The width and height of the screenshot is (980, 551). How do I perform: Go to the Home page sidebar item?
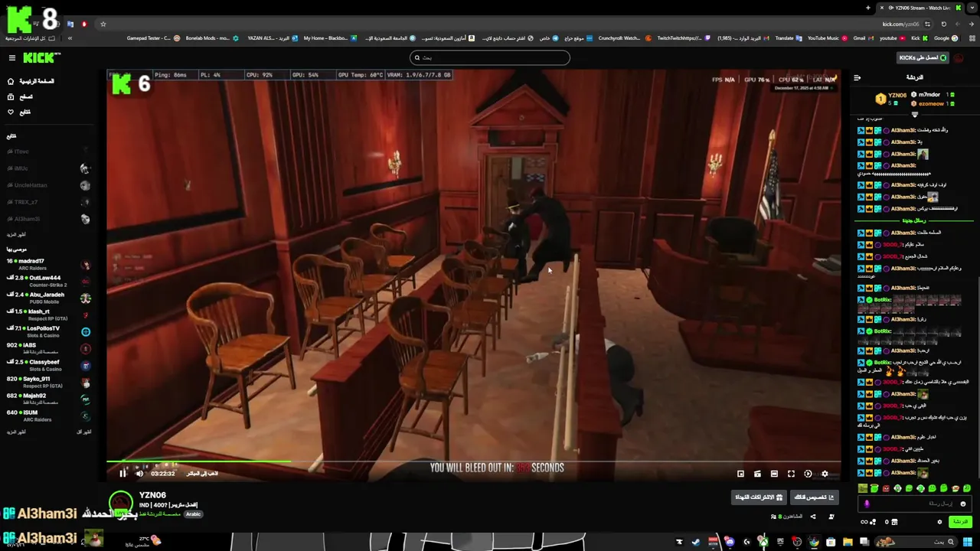pos(31,81)
